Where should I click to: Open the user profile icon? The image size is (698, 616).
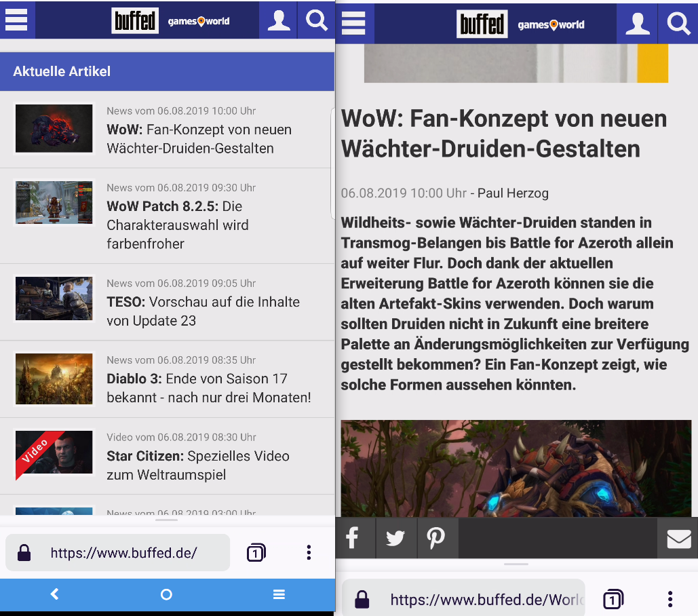[x=277, y=20]
